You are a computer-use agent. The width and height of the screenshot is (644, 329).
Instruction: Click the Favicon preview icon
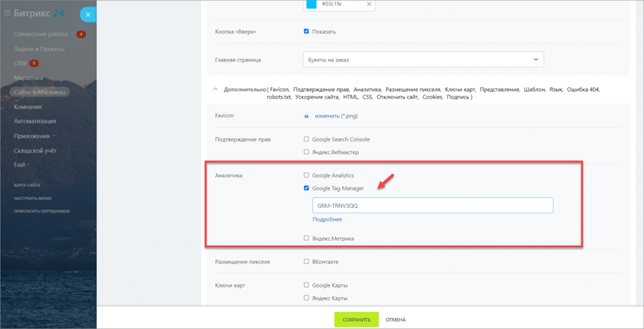click(x=306, y=116)
